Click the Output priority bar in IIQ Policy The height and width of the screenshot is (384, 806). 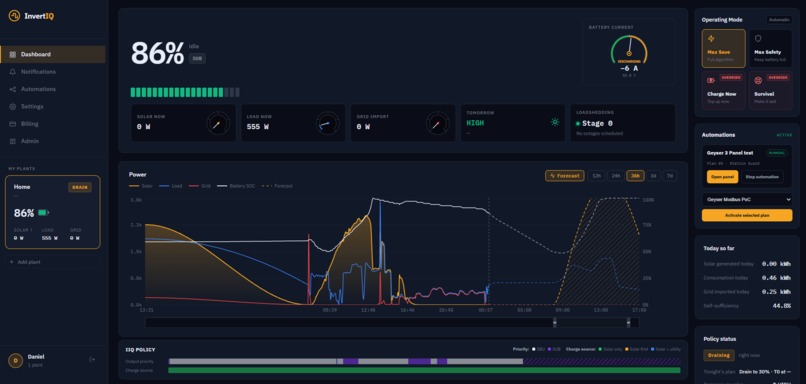coord(424,361)
